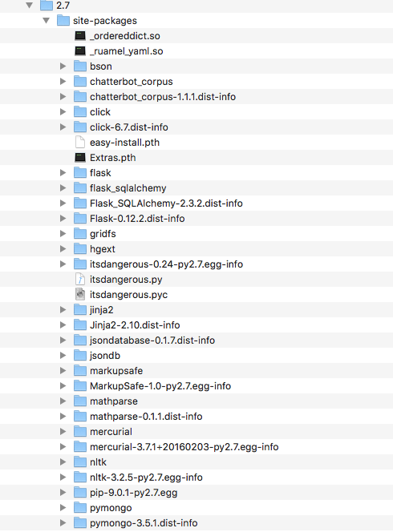Select the jsondatabase-0.1.7.dist-info name
This screenshot has height=532, width=393.
click(152, 341)
